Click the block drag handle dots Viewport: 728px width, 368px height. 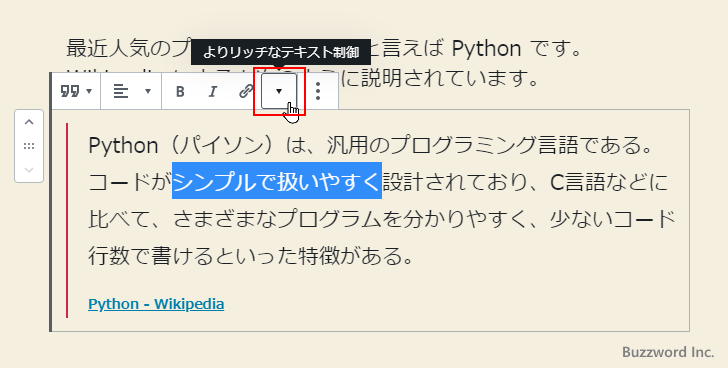[x=29, y=146]
